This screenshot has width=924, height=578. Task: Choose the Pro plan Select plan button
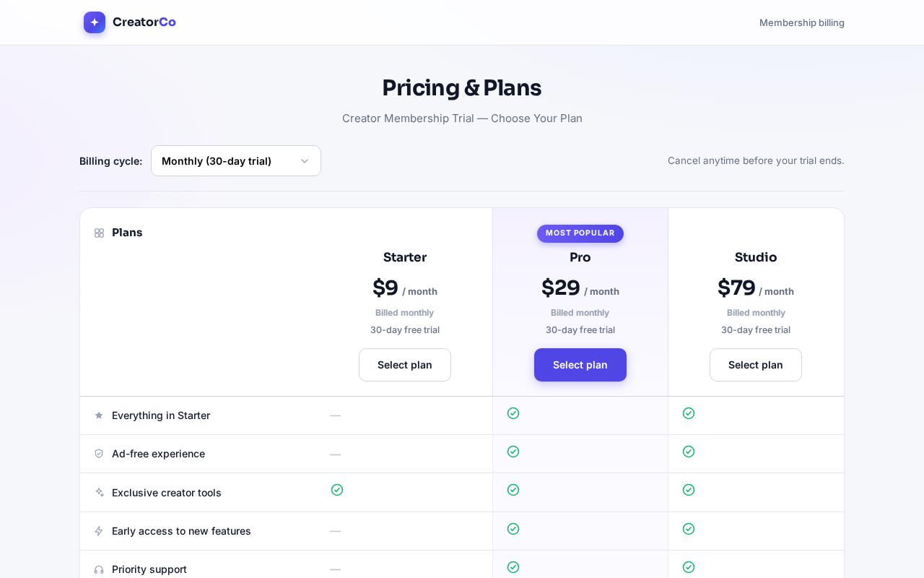580,365
